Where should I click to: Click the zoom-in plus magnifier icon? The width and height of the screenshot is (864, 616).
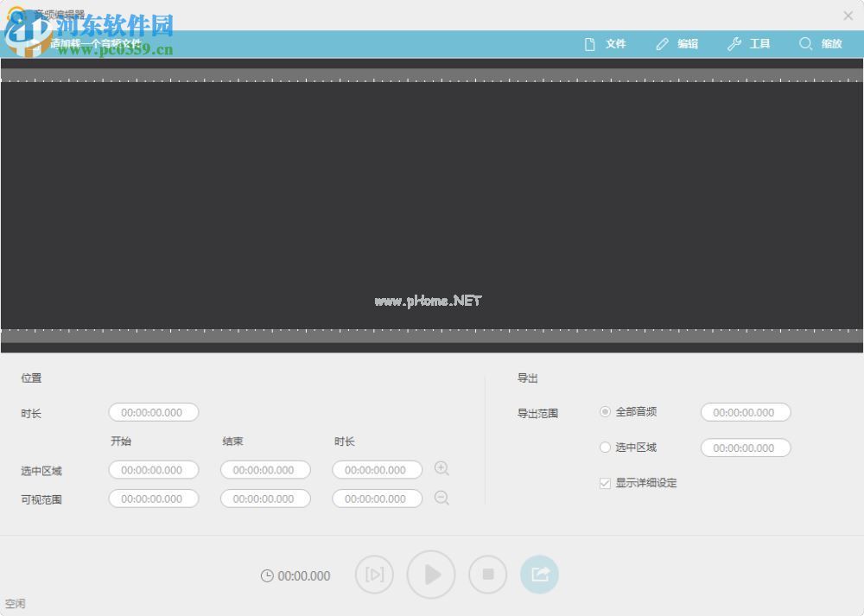[x=442, y=468]
